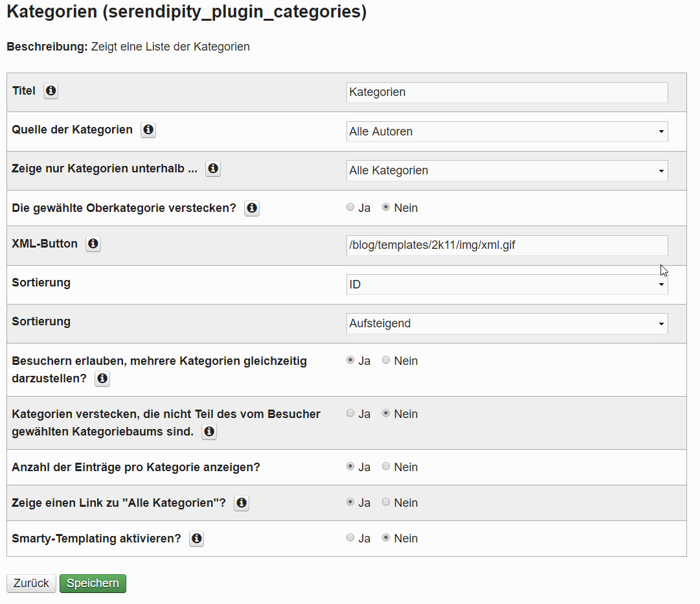Click info icon for Zeige nur Kategorien unterhalb
This screenshot has width=700, height=604.
pyautogui.click(x=213, y=169)
